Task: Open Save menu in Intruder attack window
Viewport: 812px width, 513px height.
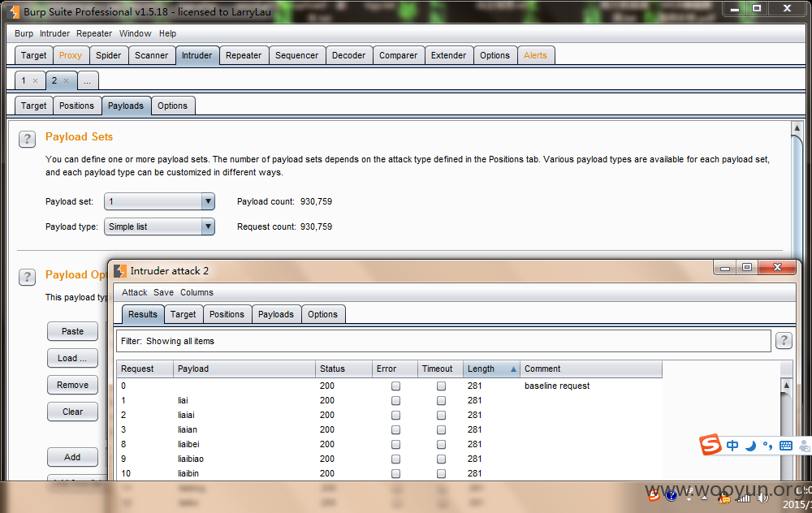Action: coord(164,292)
